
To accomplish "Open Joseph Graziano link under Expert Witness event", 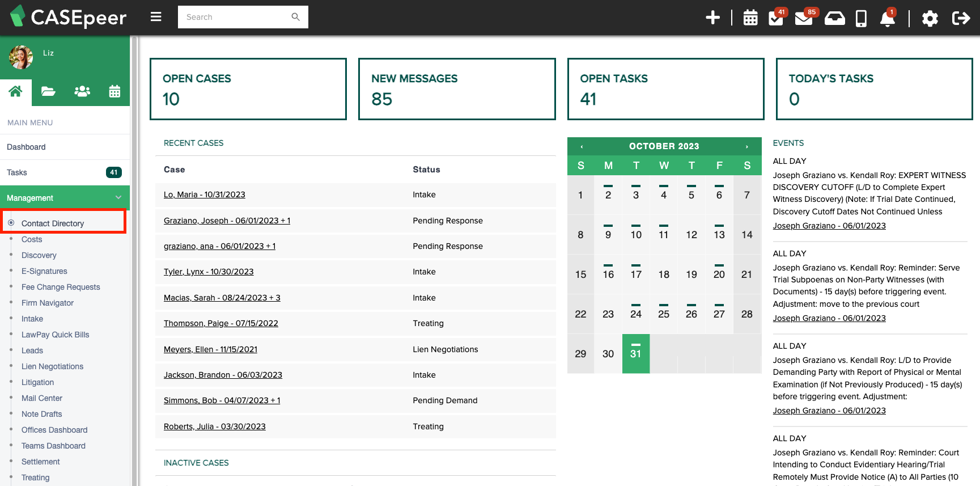I will [829, 226].
